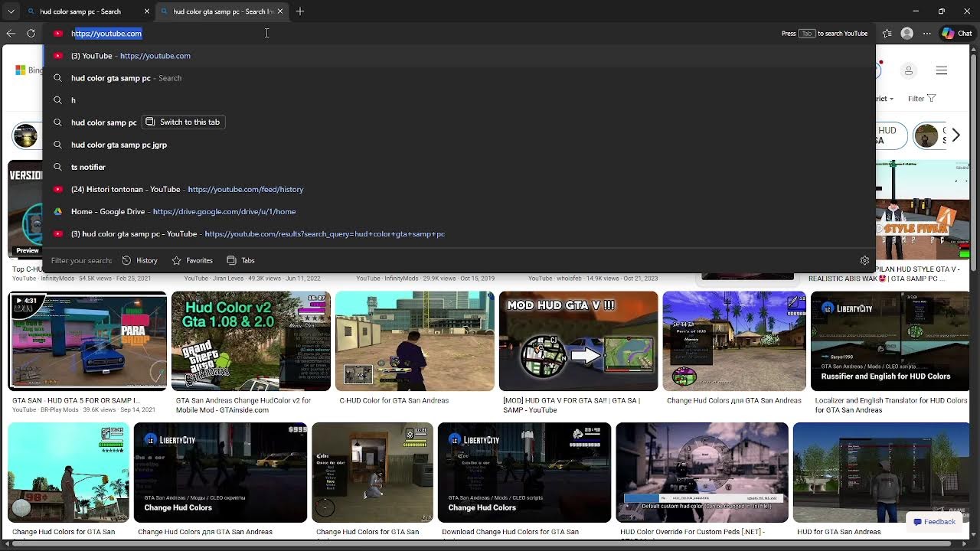Close the 'hud color samp pc' tab
This screenshot has width=980, height=551.
146,11
